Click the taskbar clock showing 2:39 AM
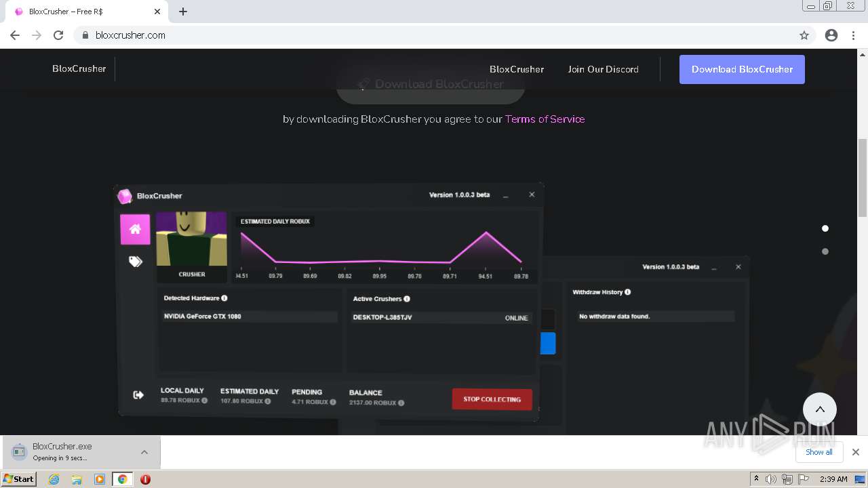 click(833, 479)
